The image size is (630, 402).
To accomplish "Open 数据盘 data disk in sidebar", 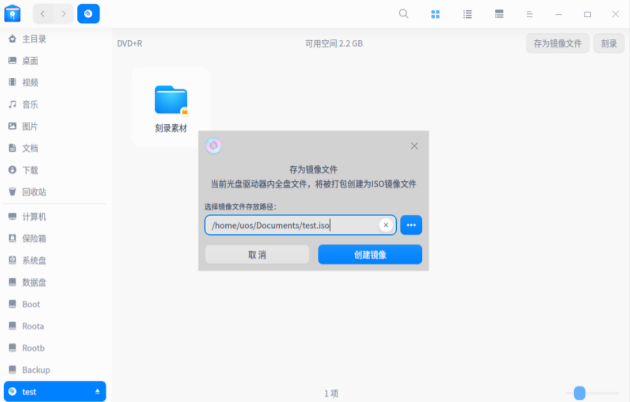I will [x=55, y=282].
